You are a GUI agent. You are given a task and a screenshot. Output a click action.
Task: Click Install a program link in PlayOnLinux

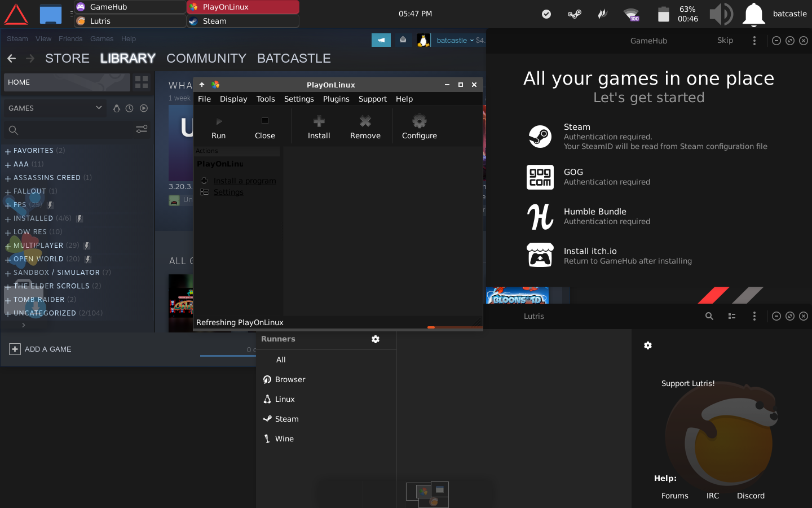(x=245, y=181)
